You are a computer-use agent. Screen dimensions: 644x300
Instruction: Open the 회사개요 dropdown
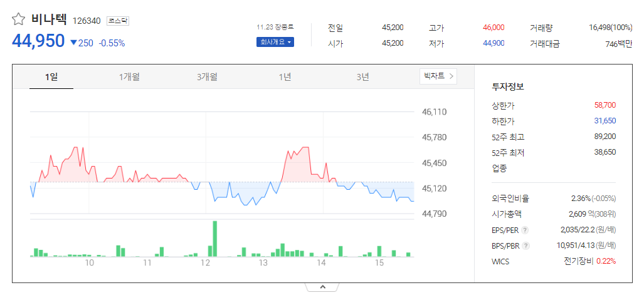[x=275, y=42]
